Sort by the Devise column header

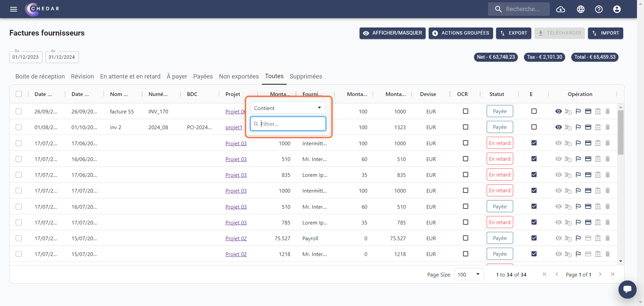point(428,94)
